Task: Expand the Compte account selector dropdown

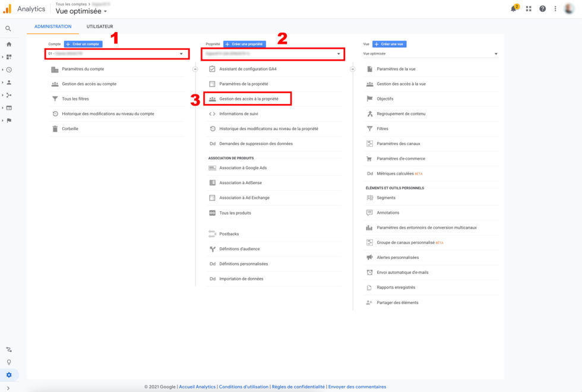Action: (117, 54)
